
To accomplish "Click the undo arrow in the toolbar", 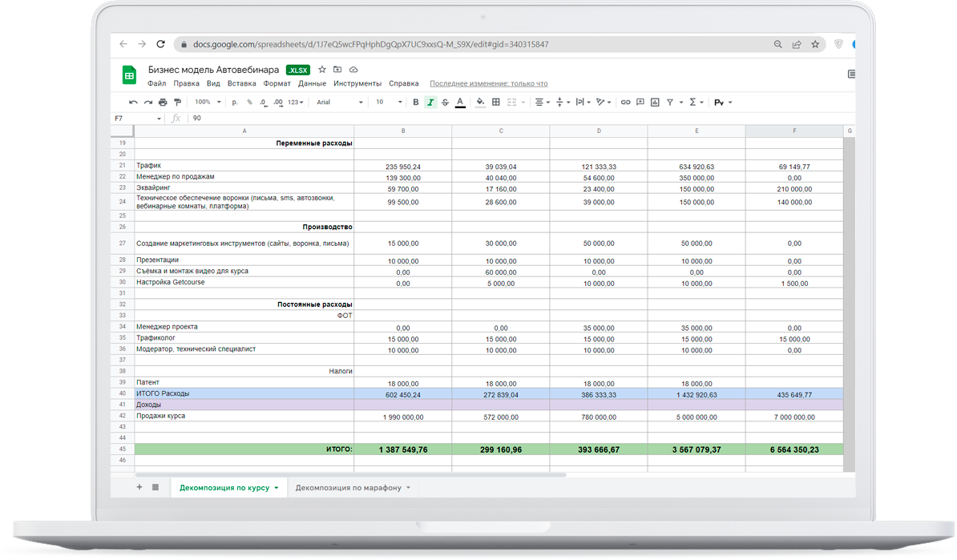I will (x=133, y=103).
